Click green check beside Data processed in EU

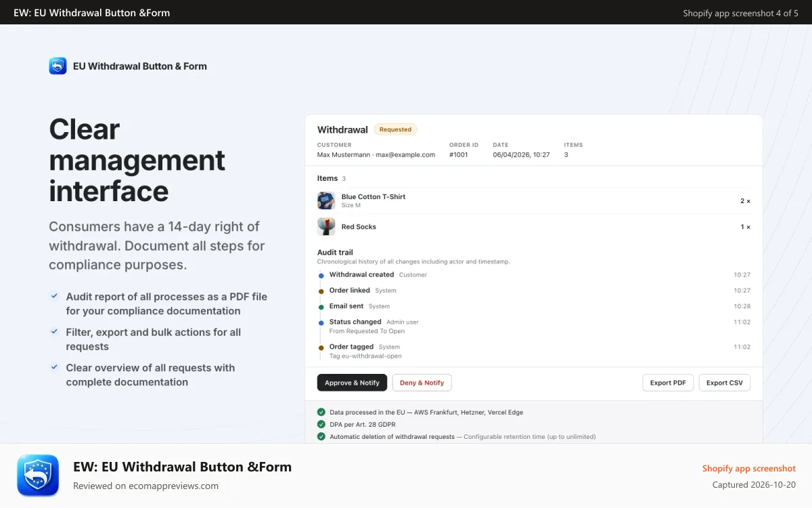pyautogui.click(x=321, y=412)
